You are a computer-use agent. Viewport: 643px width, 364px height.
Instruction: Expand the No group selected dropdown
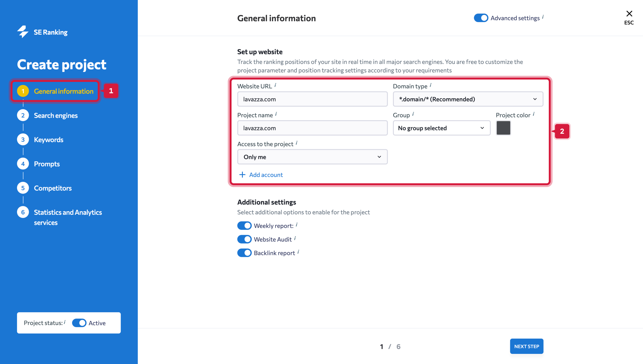point(441,128)
